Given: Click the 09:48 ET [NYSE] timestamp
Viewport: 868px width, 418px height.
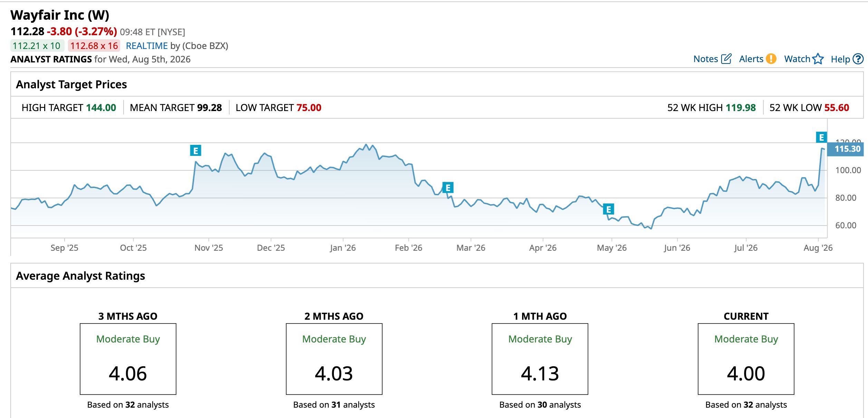Looking at the screenshot, I should (x=153, y=32).
